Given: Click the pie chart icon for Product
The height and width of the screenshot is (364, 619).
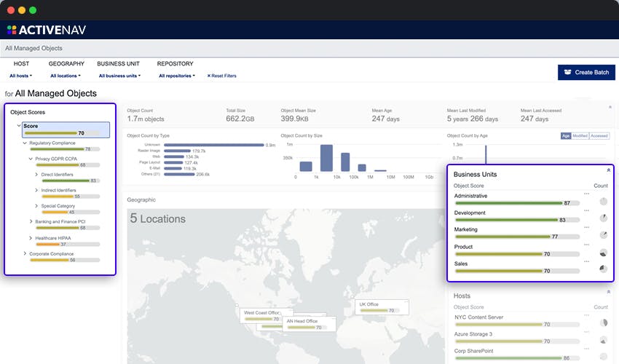Looking at the screenshot, I should pyautogui.click(x=603, y=252).
